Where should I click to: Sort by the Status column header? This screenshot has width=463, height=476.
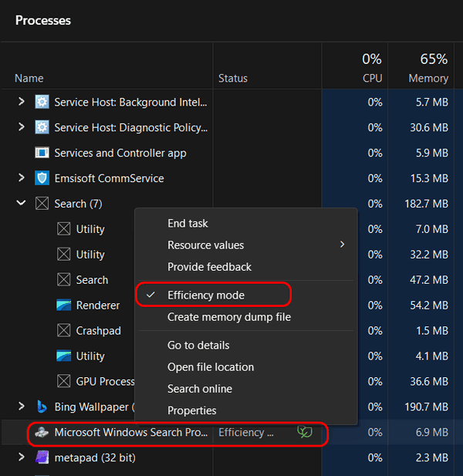click(233, 79)
